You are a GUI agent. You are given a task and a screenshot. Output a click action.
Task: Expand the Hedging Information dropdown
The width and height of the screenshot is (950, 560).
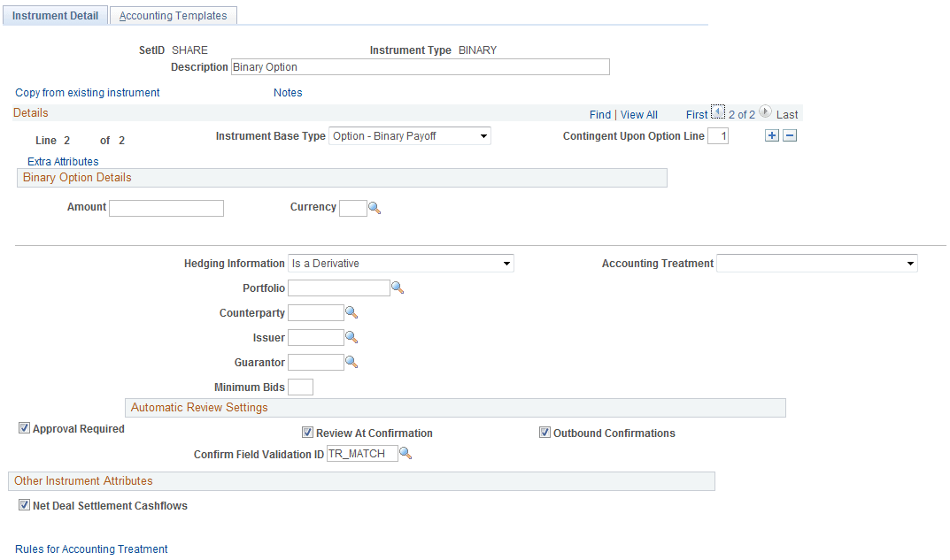506,263
